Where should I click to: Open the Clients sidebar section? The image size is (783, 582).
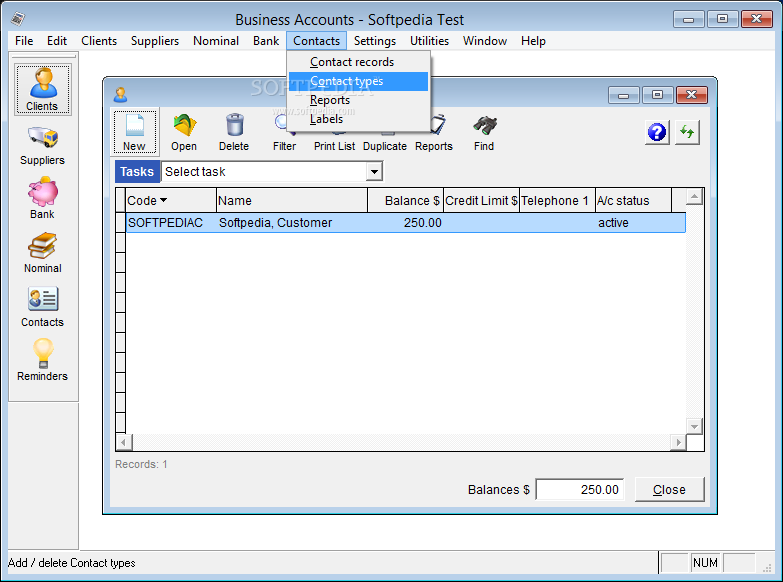42,89
